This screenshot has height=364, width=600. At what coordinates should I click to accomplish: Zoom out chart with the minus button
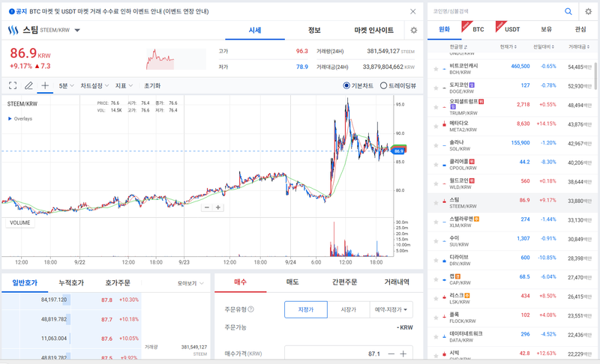[x=207, y=207]
